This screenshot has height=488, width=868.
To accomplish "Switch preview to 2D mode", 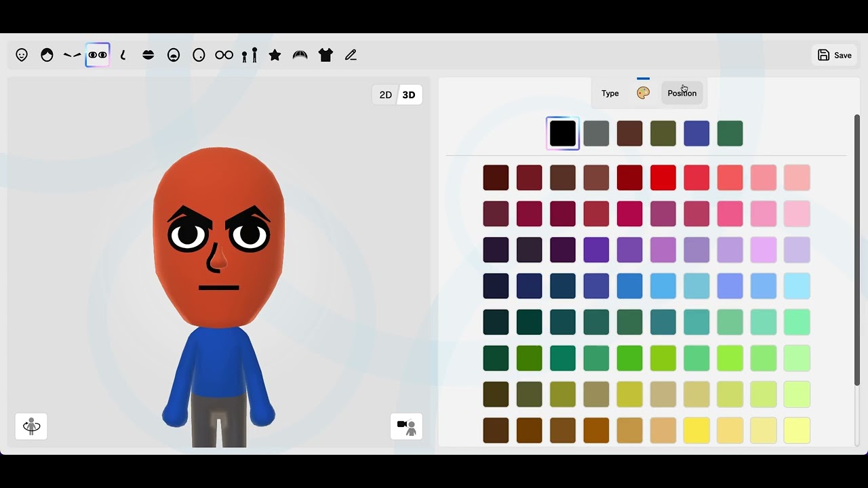I will tap(386, 95).
